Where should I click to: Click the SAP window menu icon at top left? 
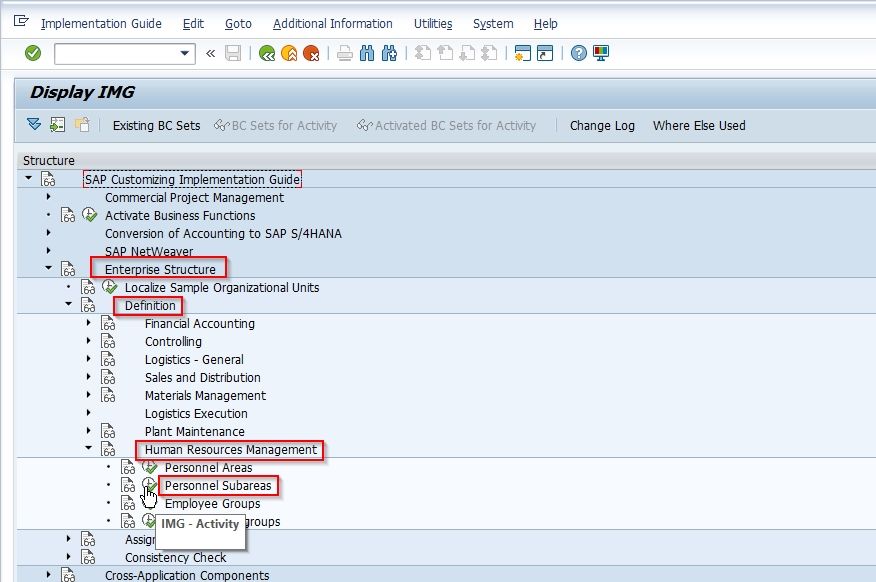[21, 21]
